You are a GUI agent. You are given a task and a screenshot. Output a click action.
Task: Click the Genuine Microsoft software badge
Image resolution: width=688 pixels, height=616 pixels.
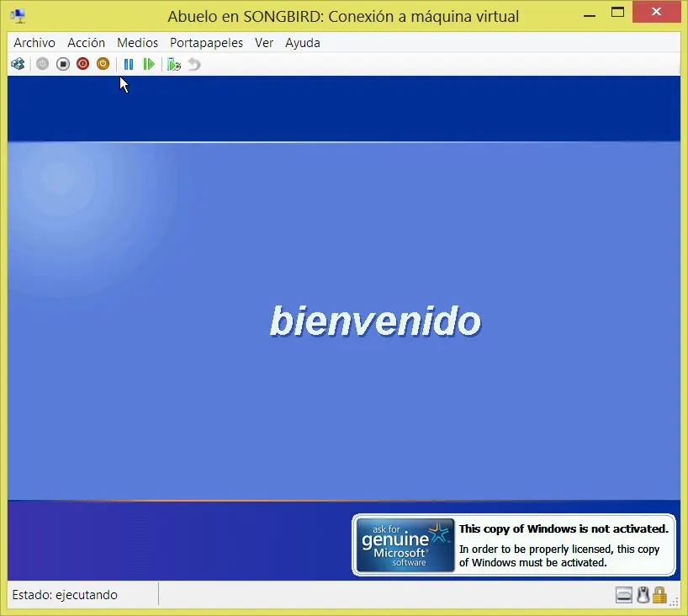(405, 544)
